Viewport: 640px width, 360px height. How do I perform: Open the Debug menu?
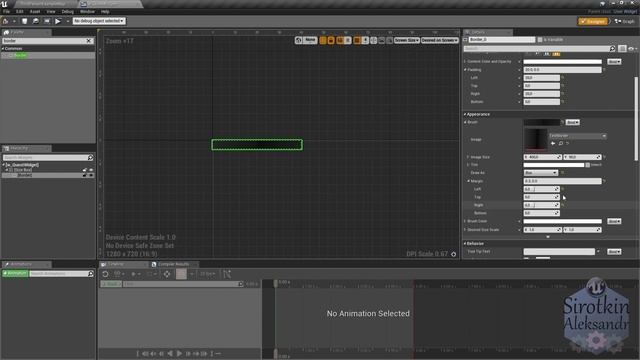pos(67,11)
